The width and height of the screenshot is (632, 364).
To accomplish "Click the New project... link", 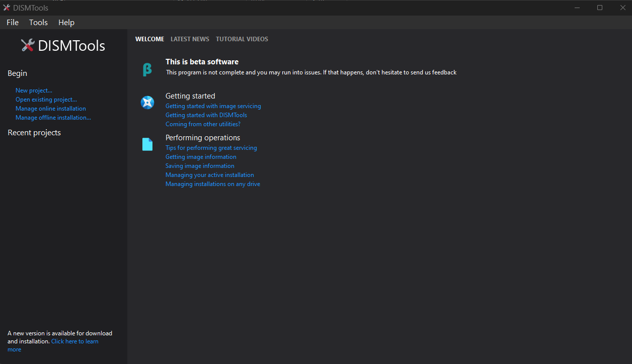I will click(34, 90).
